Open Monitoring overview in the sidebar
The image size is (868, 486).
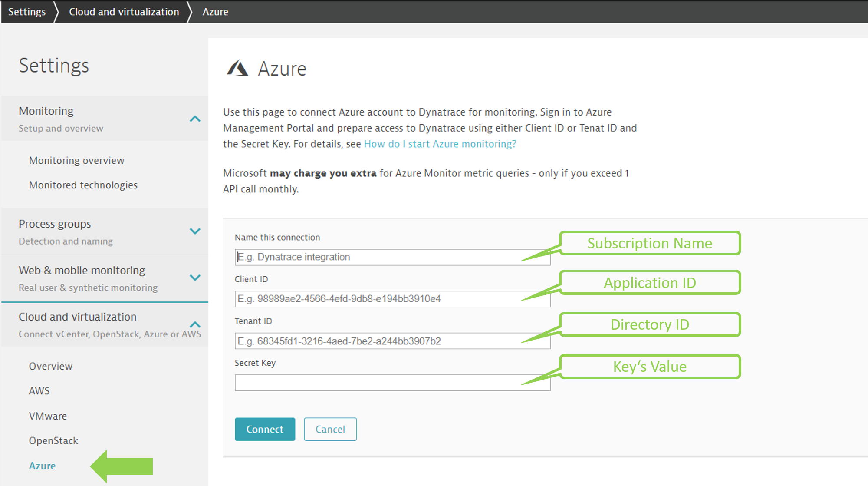point(77,161)
